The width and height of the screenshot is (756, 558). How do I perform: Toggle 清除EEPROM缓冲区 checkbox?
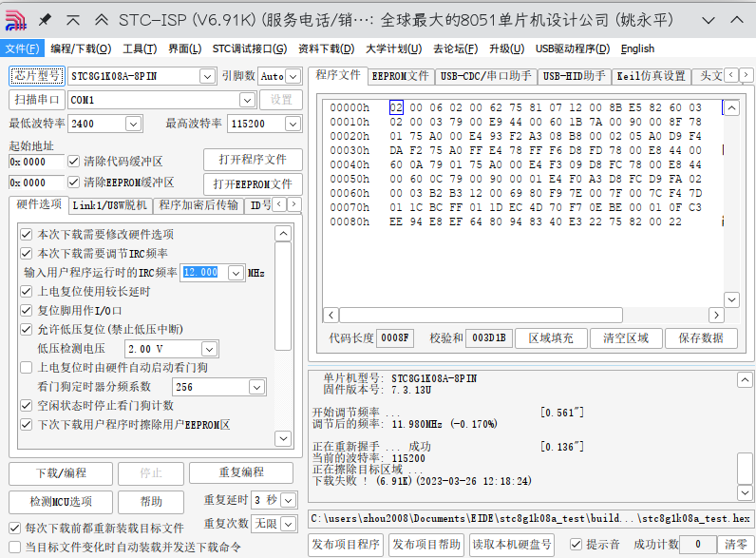click(x=73, y=183)
